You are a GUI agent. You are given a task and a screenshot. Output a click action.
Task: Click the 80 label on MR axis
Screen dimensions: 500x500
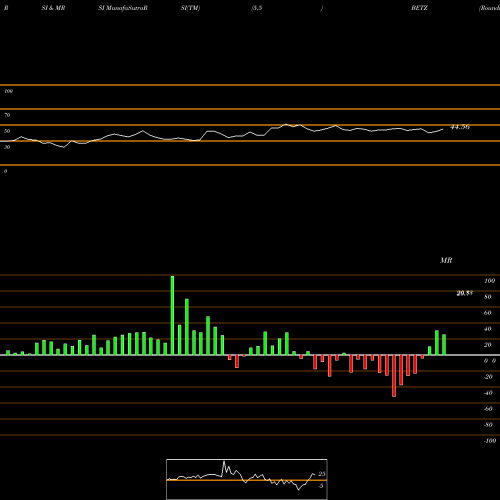pyautogui.click(x=488, y=297)
